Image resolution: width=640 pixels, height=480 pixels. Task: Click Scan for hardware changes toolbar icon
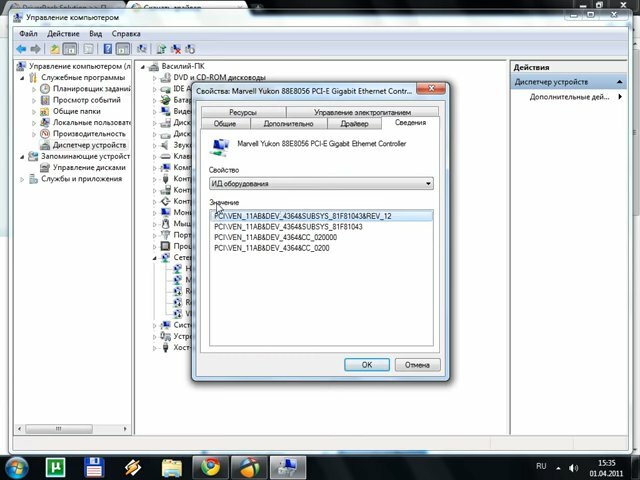142,49
